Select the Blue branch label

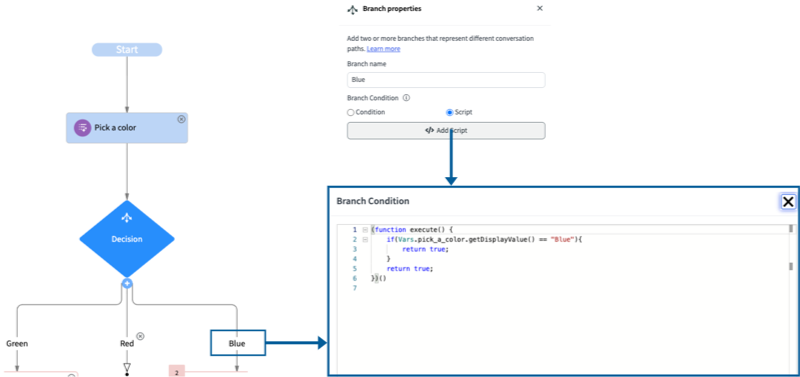[238, 343]
